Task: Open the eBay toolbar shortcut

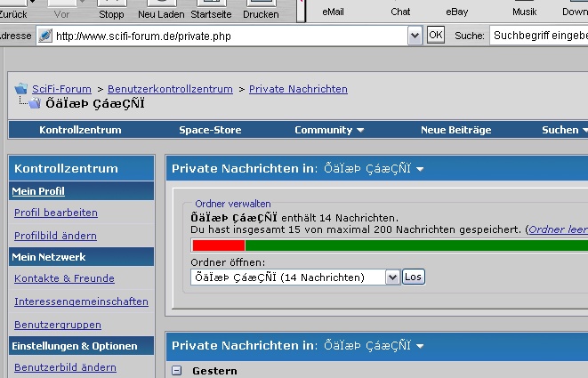Action: tap(457, 12)
